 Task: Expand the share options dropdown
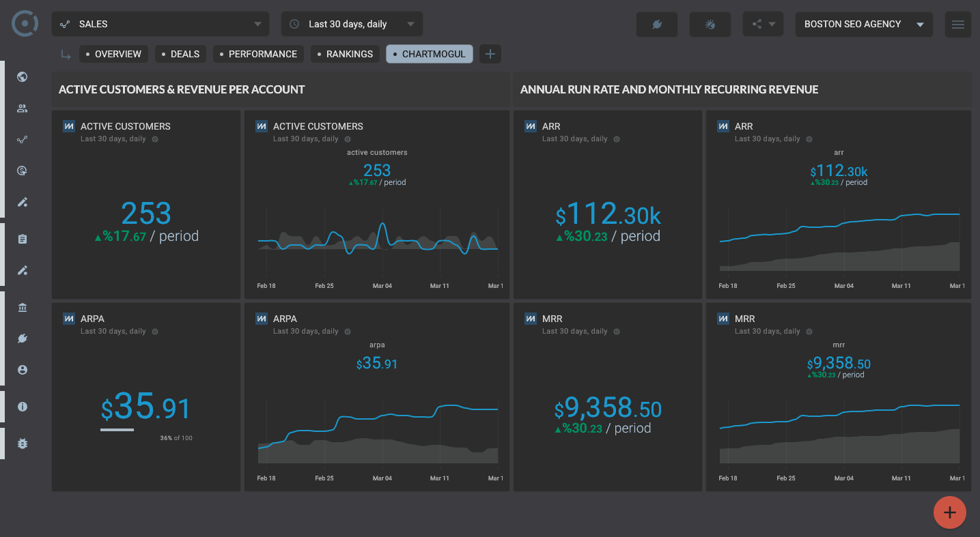(763, 24)
